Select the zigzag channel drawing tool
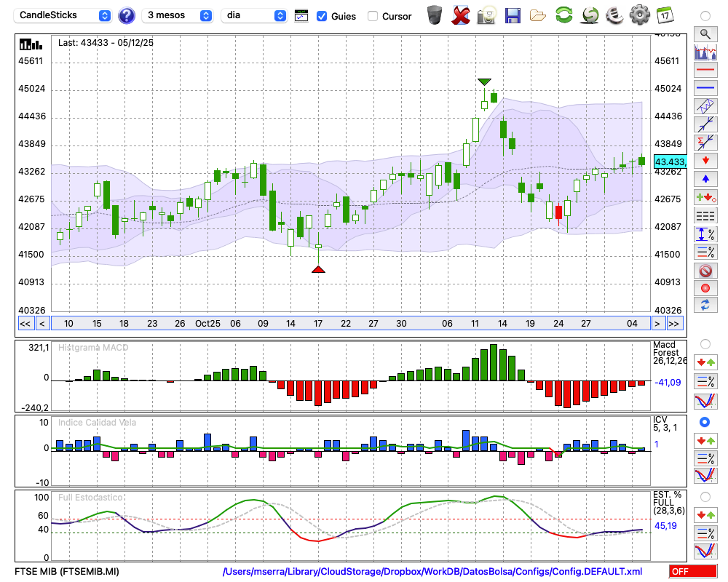 tap(705, 106)
